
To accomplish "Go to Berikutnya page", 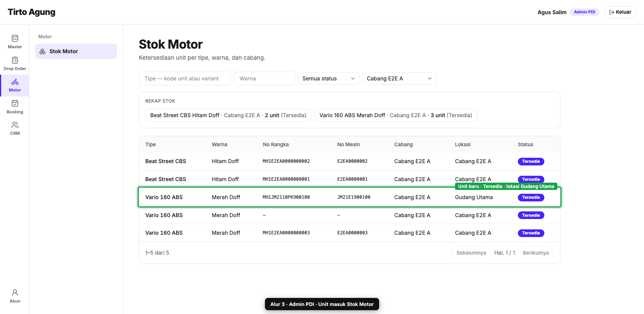I will [x=536, y=253].
